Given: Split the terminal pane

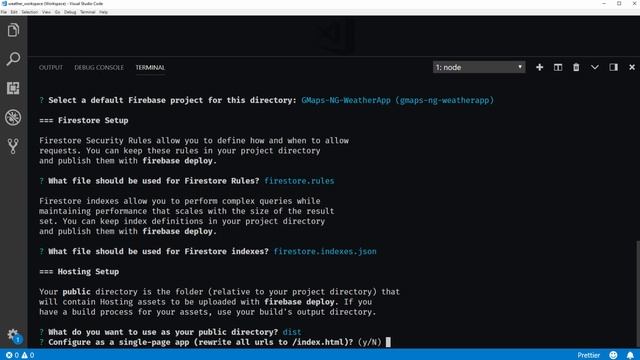Looking at the screenshot, I should tap(558, 67).
